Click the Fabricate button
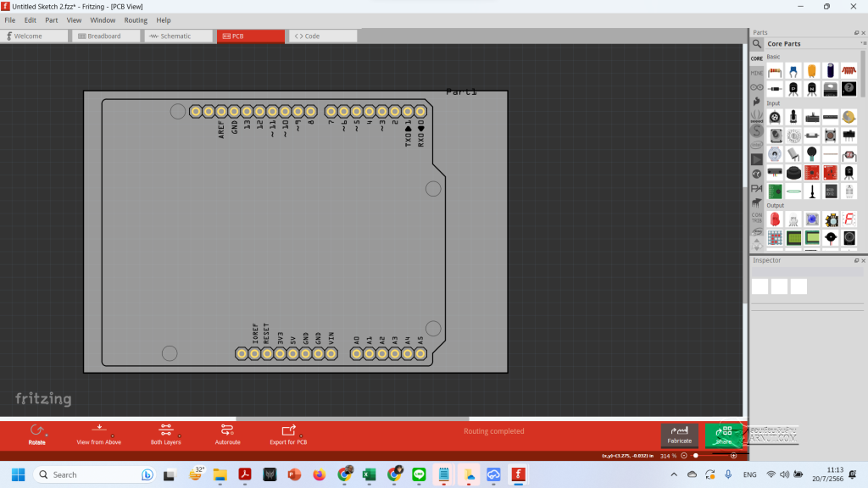The image size is (868, 488). (x=680, y=435)
